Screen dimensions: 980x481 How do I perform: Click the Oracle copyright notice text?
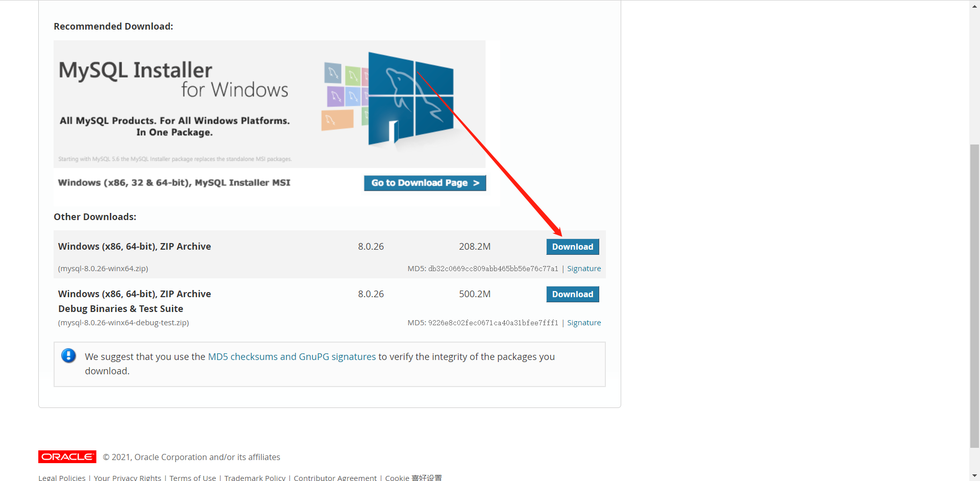point(191,457)
